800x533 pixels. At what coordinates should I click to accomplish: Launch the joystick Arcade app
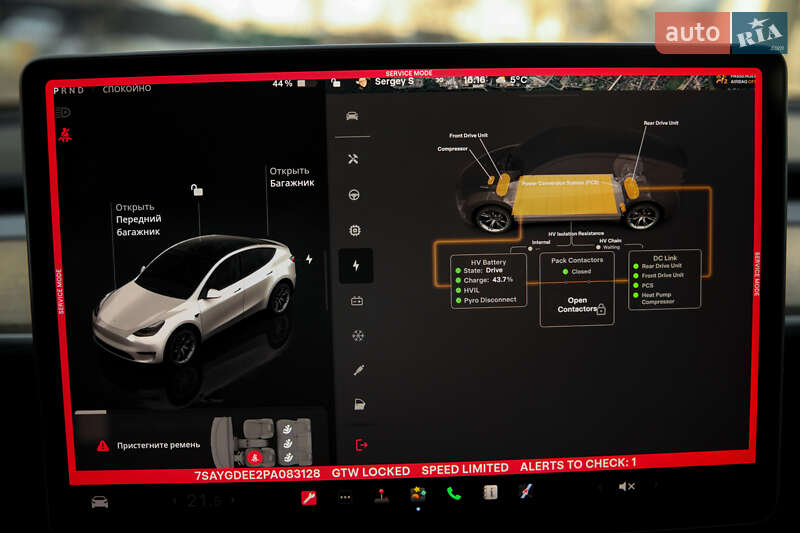[x=381, y=495]
